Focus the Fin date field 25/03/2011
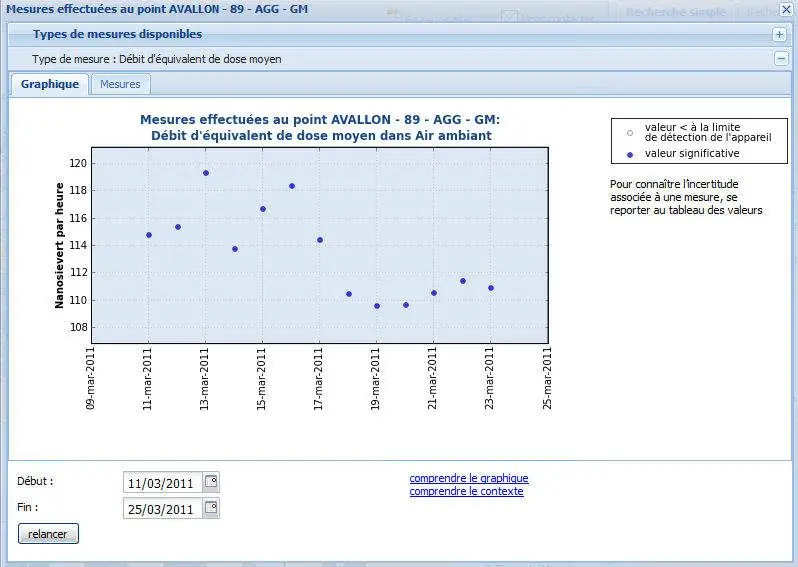Image resolution: width=798 pixels, height=567 pixels. 163,508
